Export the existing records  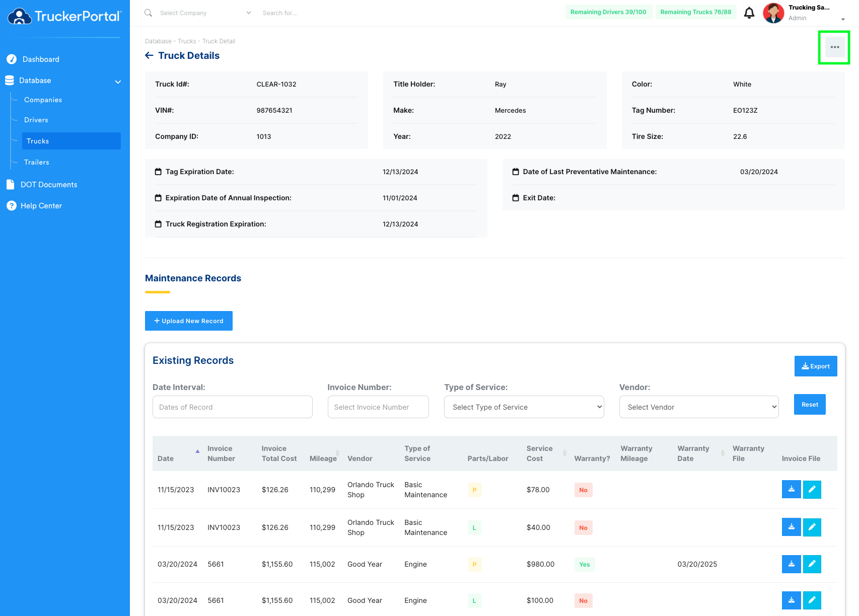click(816, 366)
